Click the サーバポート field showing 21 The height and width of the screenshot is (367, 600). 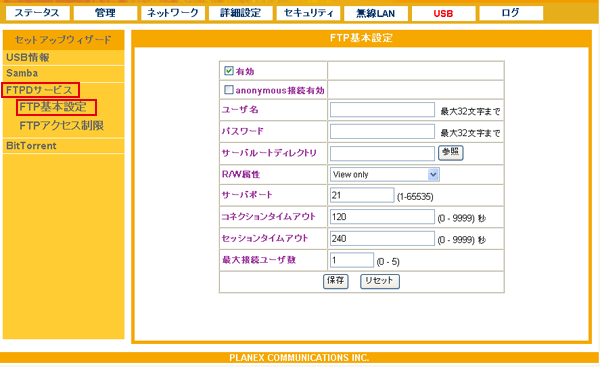click(362, 195)
